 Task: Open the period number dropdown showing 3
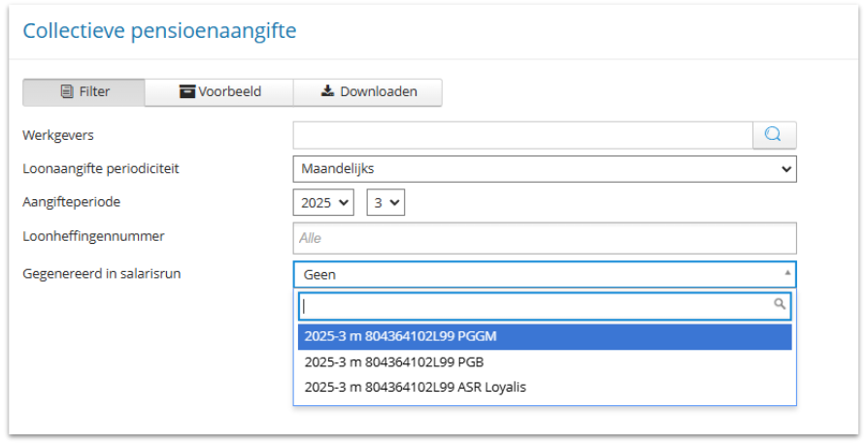coord(384,202)
